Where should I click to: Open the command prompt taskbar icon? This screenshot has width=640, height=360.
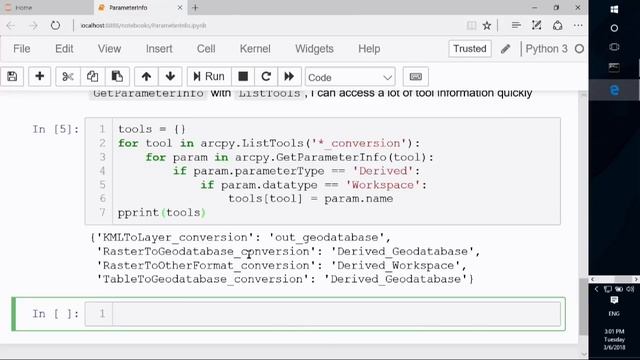click(x=614, y=67)
